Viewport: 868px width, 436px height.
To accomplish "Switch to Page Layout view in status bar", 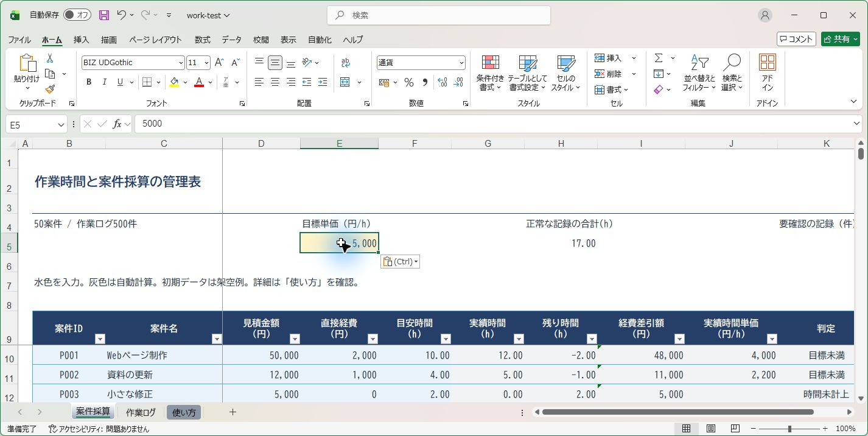I will coord(710,429).
